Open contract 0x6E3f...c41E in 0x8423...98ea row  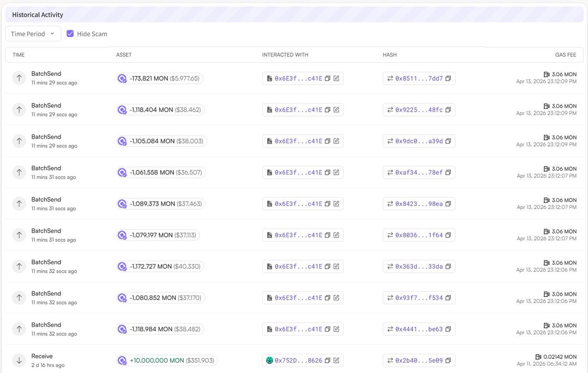click(298, 204)
